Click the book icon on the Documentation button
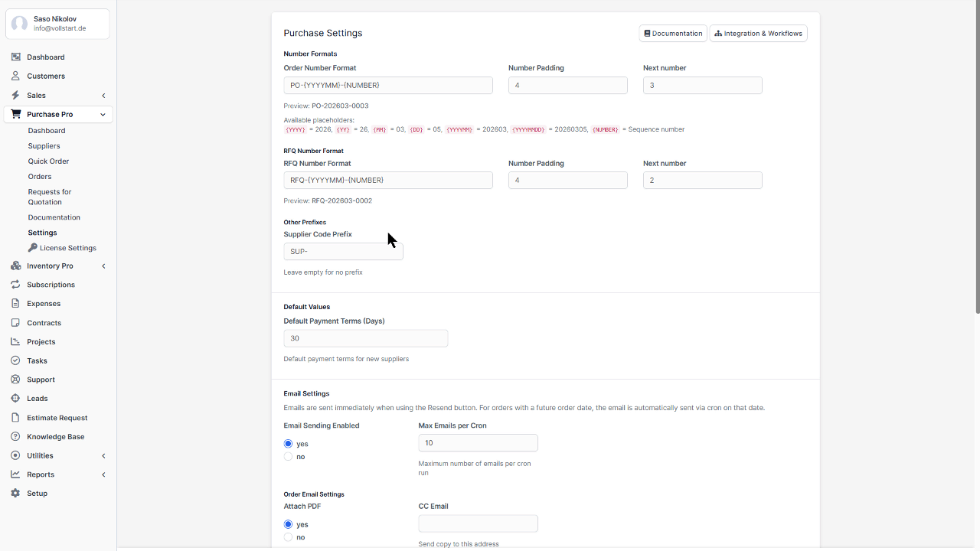The height and width of the screenshot is (551, 980). tap(647, 34)
